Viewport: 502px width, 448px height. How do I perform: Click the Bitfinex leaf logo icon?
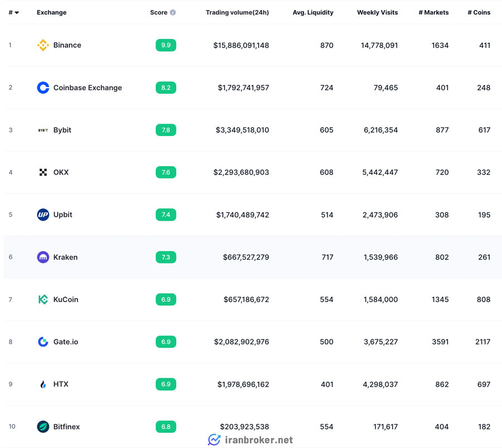tap(43, 427)
